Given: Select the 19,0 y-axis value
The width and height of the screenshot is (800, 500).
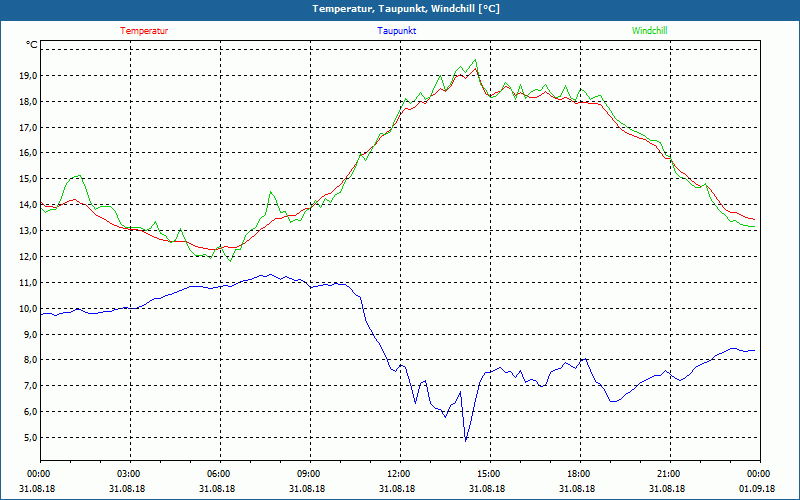Looking at the screenshot, I should click(28, 76).
